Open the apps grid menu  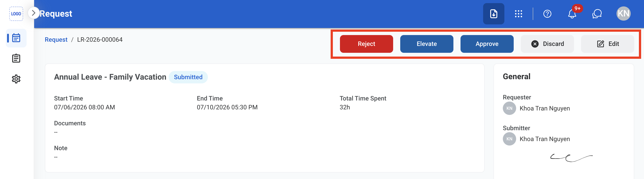click(x=519, y=14)
